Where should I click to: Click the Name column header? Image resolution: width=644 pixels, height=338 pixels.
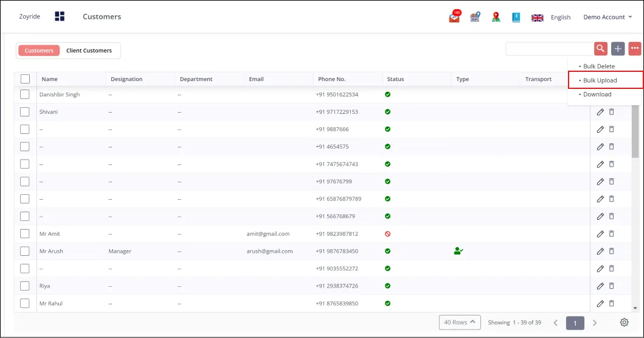(49, 79)
